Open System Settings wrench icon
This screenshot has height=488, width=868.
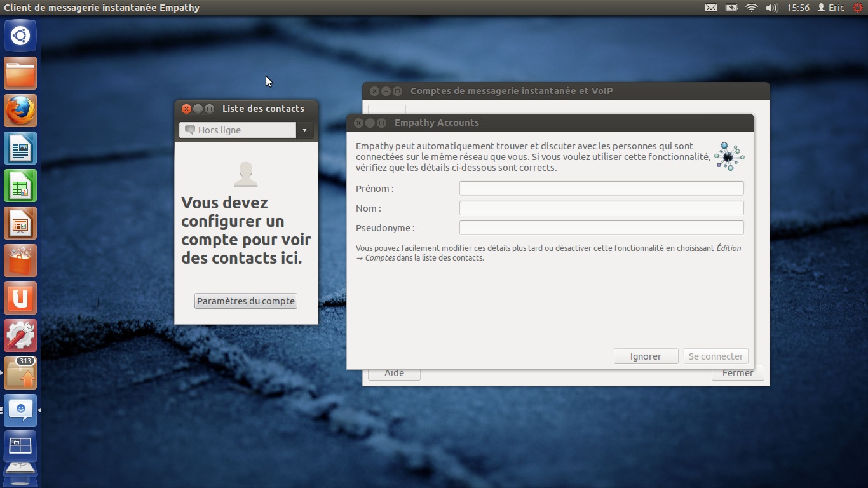pyautogui.click(x=20, y=335)
